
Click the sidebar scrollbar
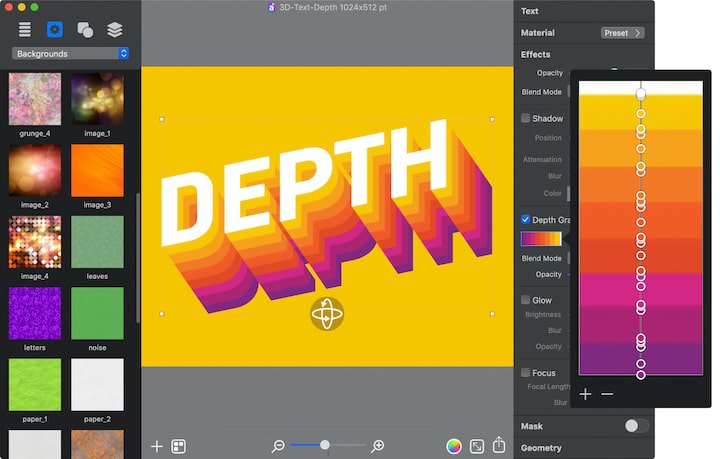[138, 257]
